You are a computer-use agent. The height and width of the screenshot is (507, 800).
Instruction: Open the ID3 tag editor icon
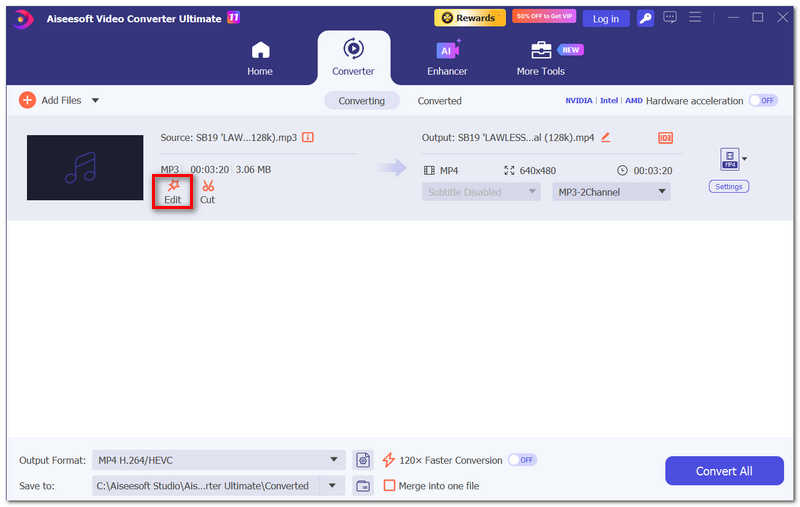click(x=665, y=138)
